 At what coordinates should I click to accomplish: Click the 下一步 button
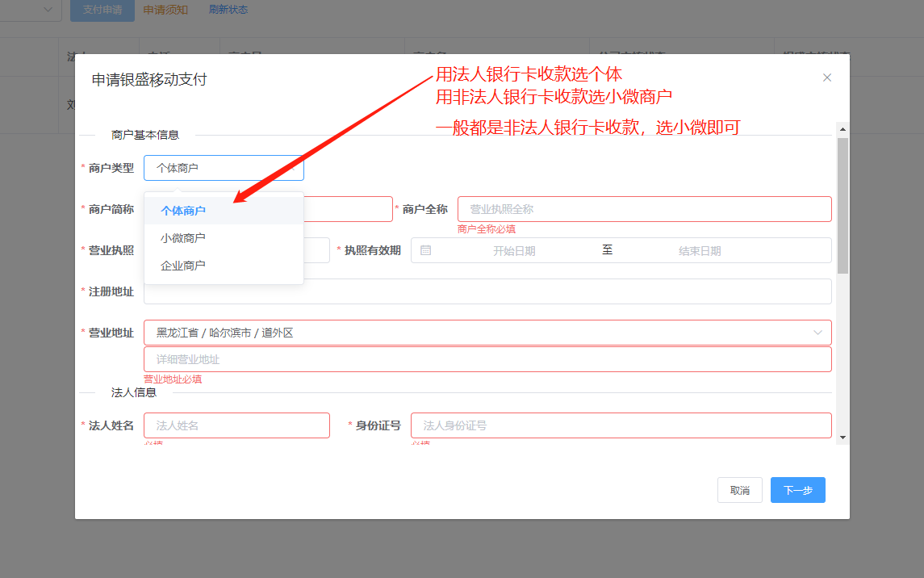pos(797,490)
